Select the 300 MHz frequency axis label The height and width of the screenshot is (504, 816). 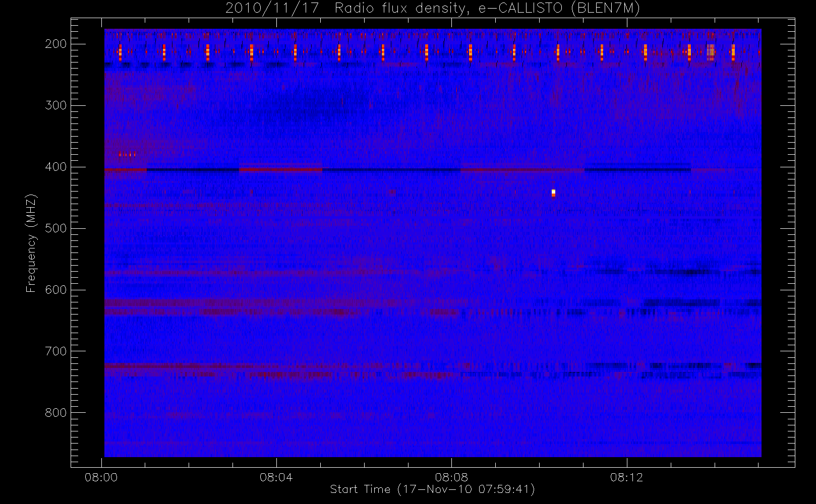55,105
